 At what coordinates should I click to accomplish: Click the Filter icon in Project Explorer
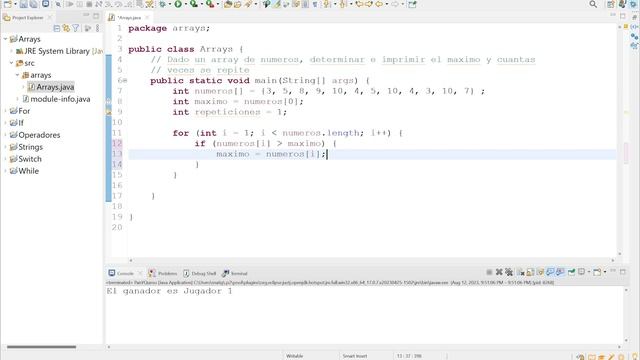tap(76, 28)
